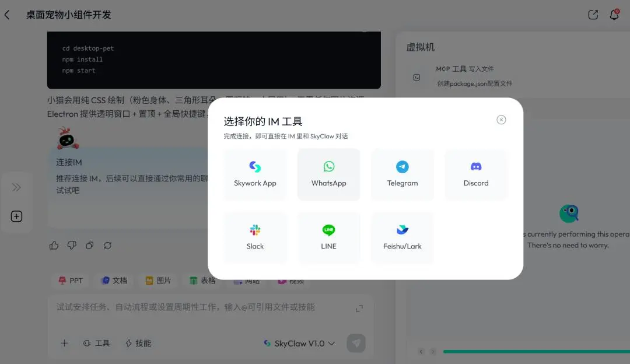Select the 文档 quick action chip
Screen dimensions: 630x364
tap(114, 281)
